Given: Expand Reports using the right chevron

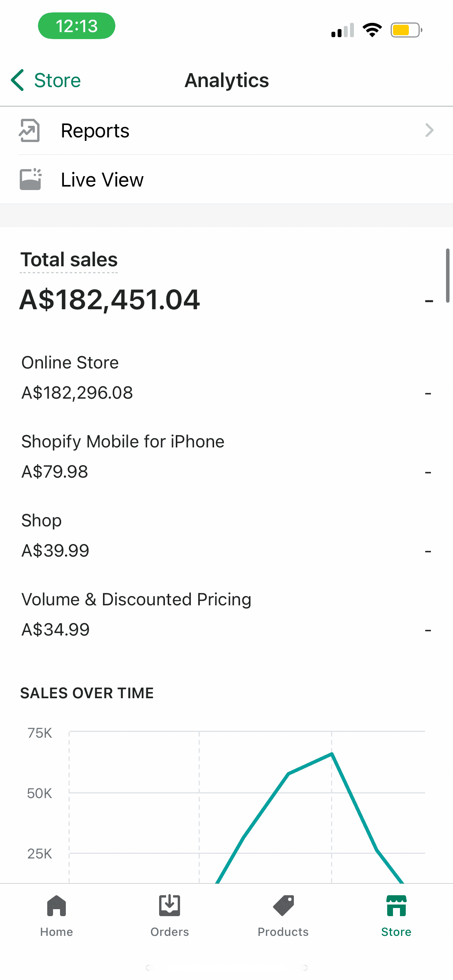Looking at the screenshot, I should click(429, 130).
